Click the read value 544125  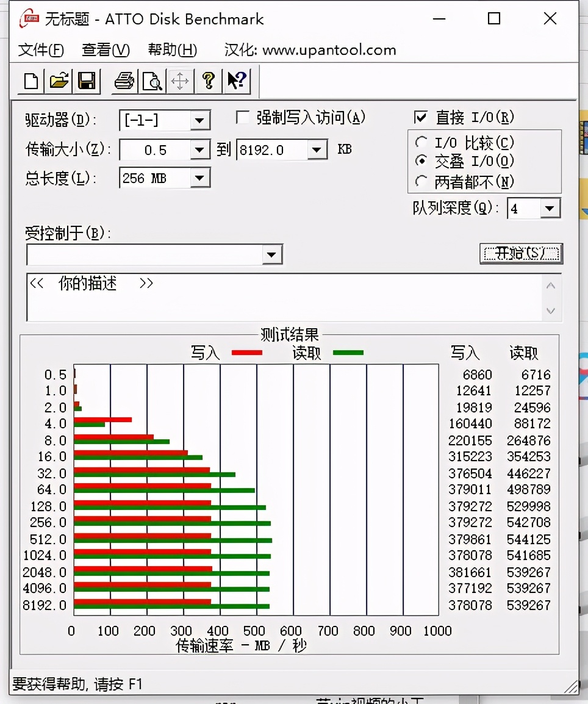tap(529, 539)
